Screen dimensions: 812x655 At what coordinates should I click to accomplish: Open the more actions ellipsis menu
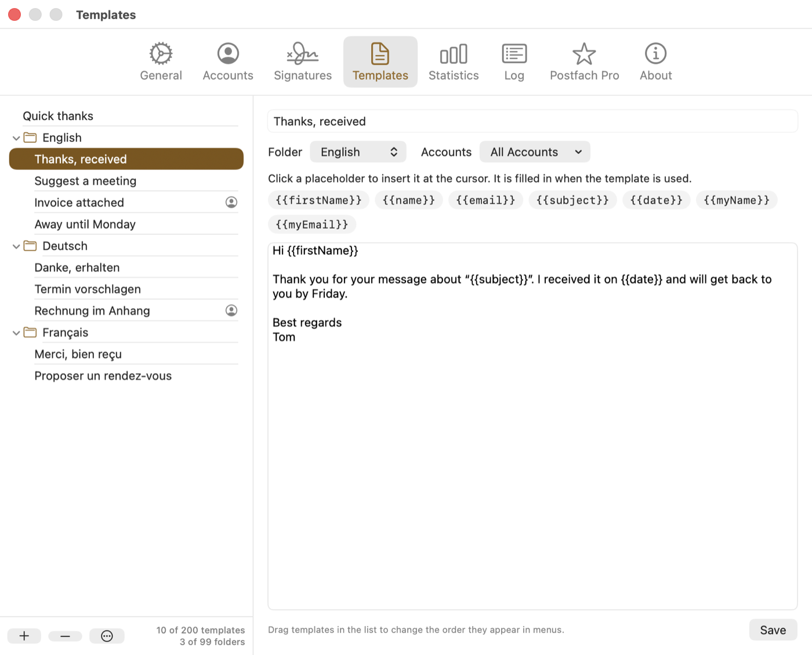pyautogui.click(x=107, y=636)
